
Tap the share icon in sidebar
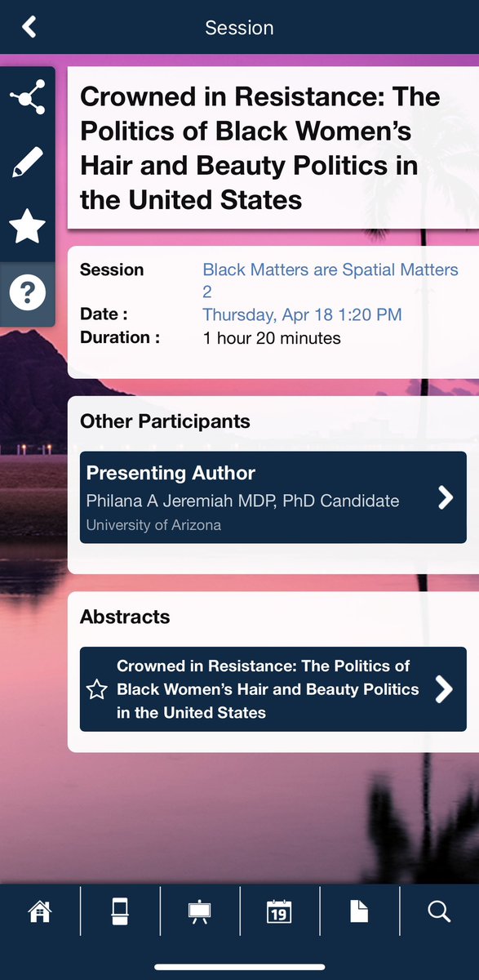[x=27, y=98]
